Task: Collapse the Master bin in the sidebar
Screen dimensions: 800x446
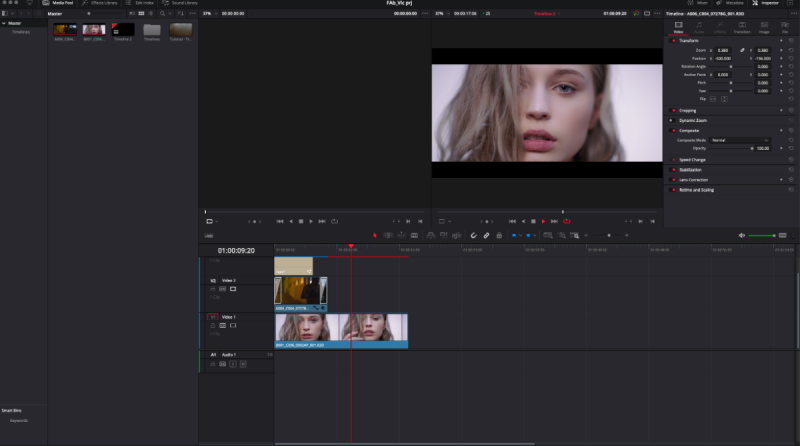Action: pos(3,23)
